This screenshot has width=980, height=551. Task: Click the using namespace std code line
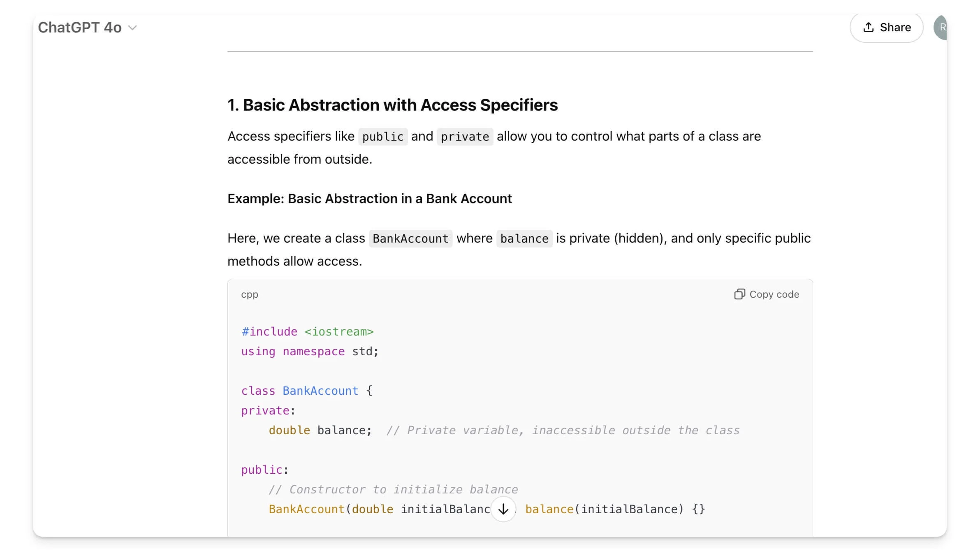pyautogui.click(x=309, y=351)
